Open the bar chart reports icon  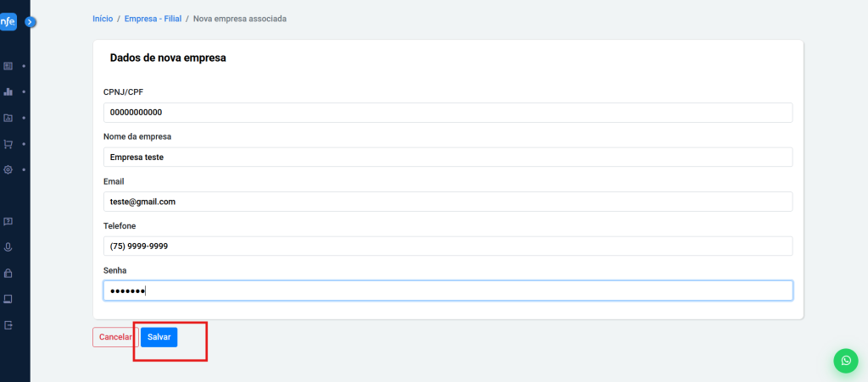(8, 91)
